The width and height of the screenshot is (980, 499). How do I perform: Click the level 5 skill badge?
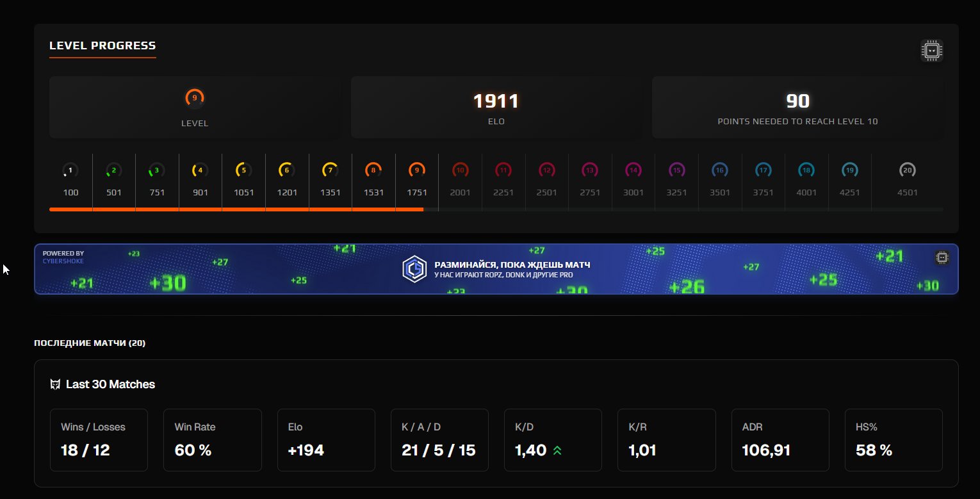coord(243,170)
